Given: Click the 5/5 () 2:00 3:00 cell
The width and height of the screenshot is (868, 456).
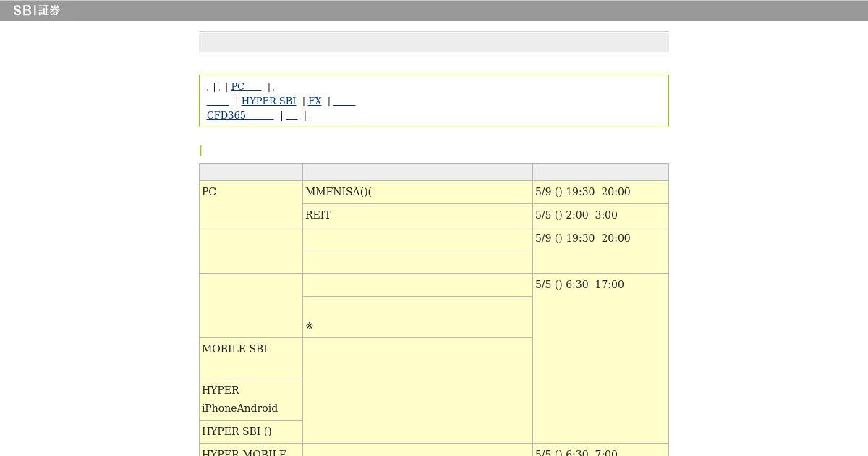Looking at the screenshot, I should (x=600, y=215).
